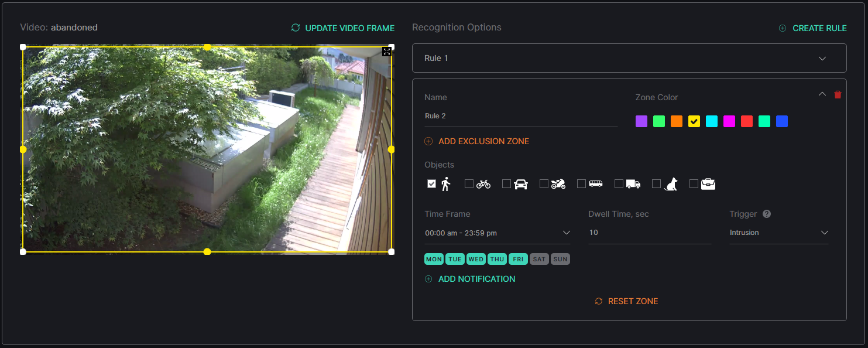Click the motorcycle object icon

[x=558, y=184]
